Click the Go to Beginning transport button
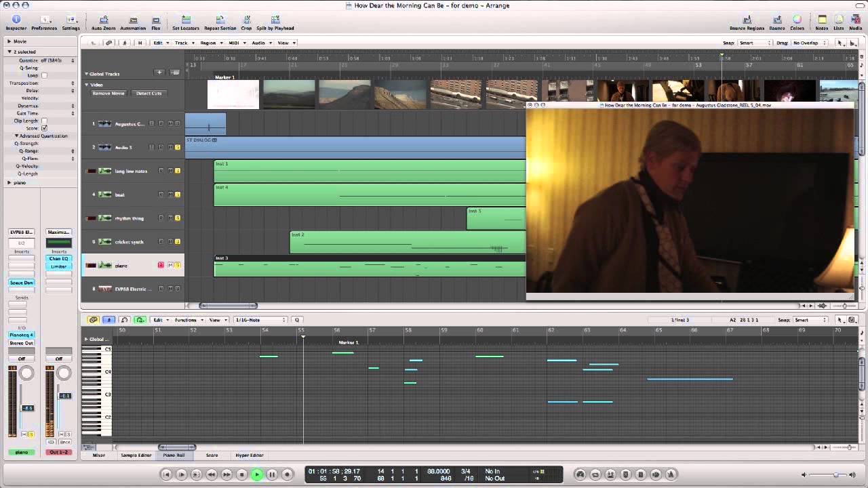The width and height of the screenshot is (868, 488). tap(166, 474)
